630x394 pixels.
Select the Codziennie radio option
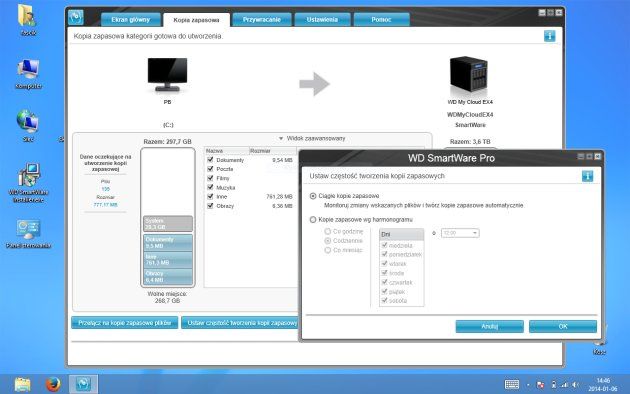pos(327,241)
